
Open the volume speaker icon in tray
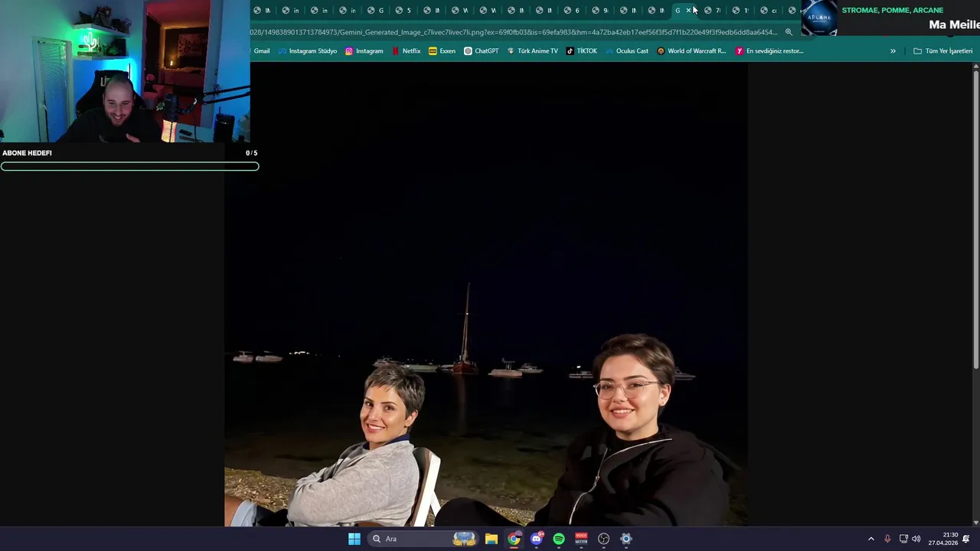click(x=916, y=539)
